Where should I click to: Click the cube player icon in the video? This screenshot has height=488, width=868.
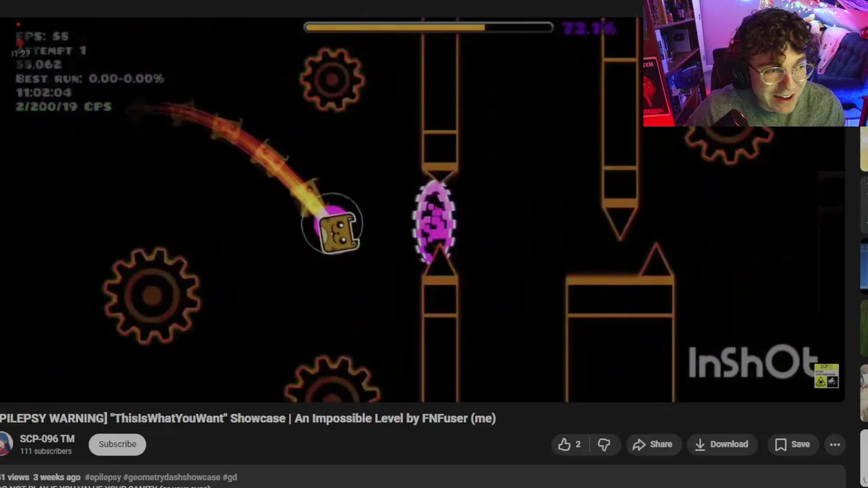tap(338, 232)
